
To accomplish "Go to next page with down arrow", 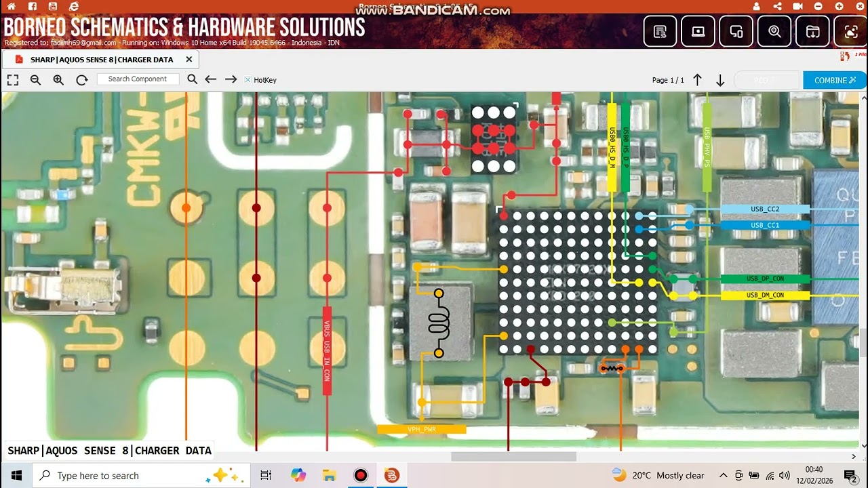I will pyautogui.click(x=720, y=80).
